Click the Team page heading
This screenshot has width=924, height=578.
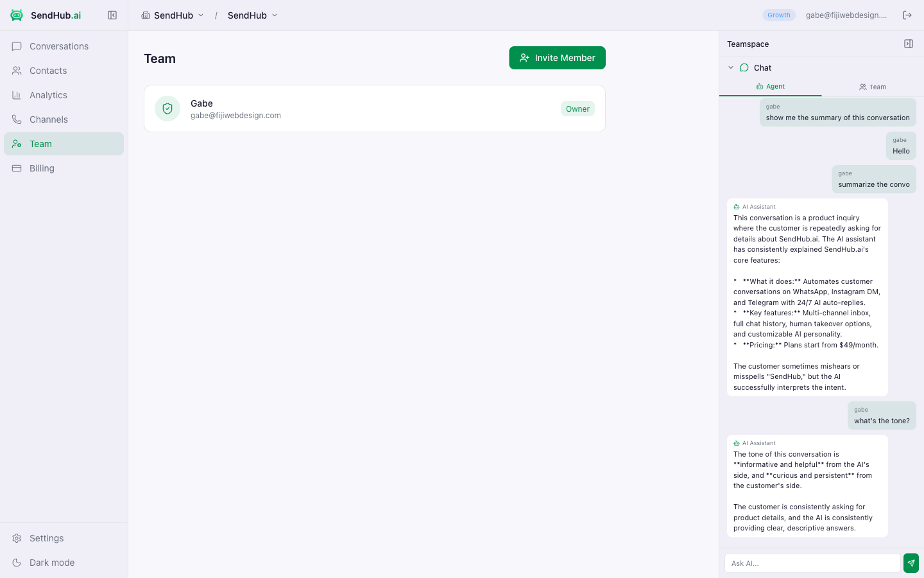(x=160, y=58)
